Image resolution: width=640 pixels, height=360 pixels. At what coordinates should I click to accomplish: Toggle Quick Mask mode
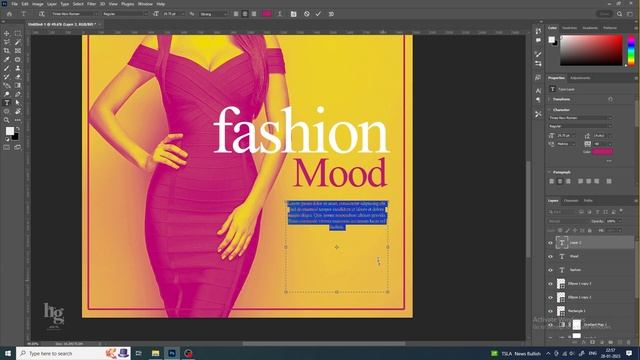point(7,147)
